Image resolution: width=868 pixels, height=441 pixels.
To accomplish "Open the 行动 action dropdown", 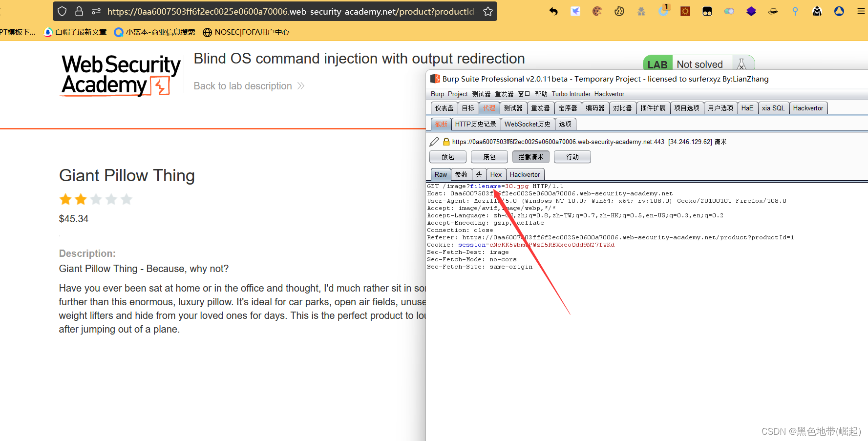I will pyautogui.click(x=572, y=157).
